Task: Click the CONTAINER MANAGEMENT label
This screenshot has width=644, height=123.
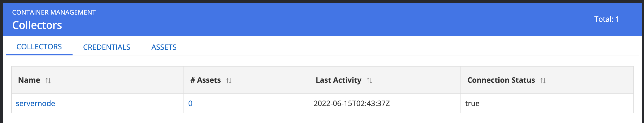Action: [x=54, y=12]
